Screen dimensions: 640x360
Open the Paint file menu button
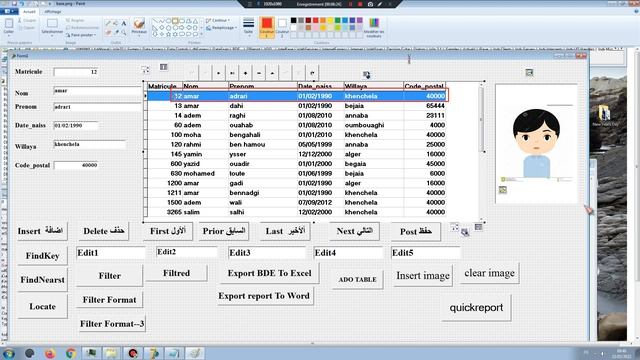[9, 12]
